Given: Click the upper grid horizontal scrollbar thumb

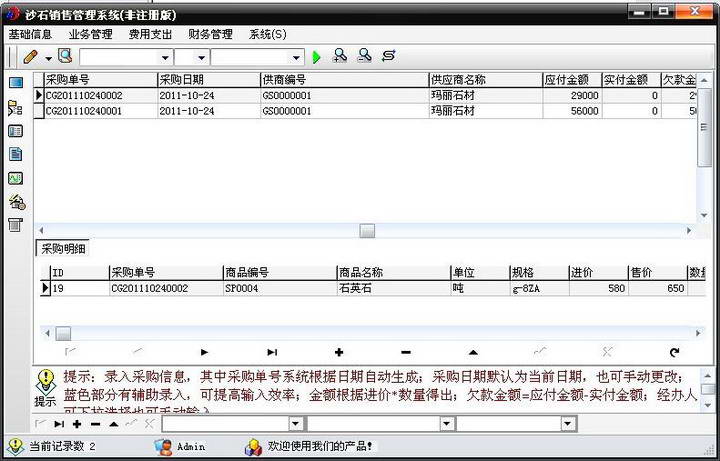Looking at the screenshot, I should 367,230.
